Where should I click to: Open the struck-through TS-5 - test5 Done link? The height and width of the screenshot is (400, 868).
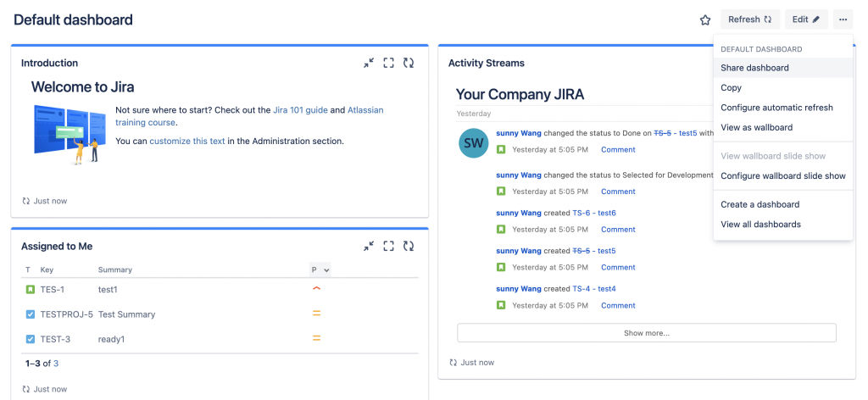pyautogui.click(x=676, y=133)
